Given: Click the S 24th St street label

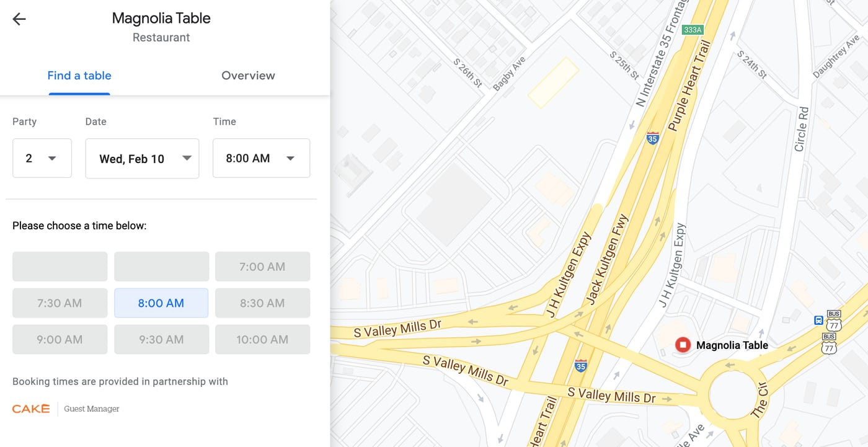Looking at the screenshot, I should coord(752,64).
